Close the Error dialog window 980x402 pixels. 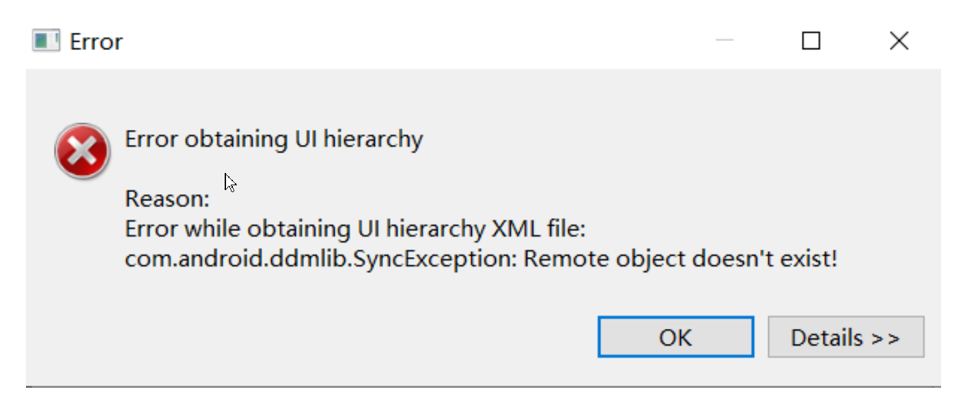[899, 41]
